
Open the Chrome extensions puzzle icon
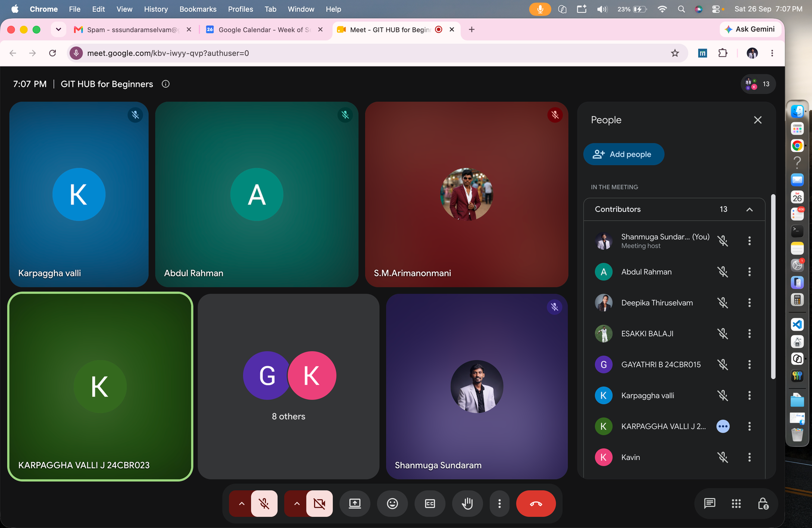[723, 53]
